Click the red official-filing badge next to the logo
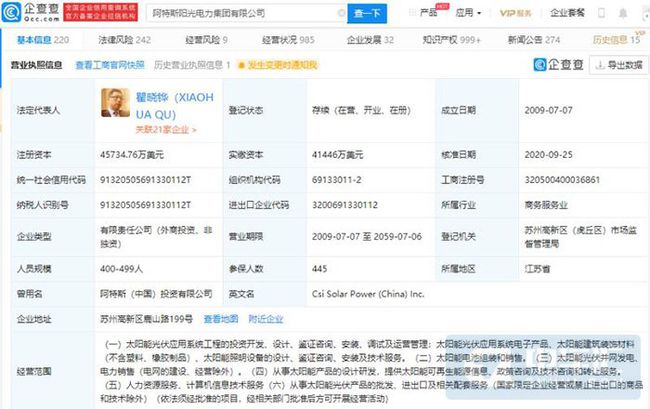Image resolution: width=650 pixels, height=409 pixels. pyautogui.click(x=100, y=12)
